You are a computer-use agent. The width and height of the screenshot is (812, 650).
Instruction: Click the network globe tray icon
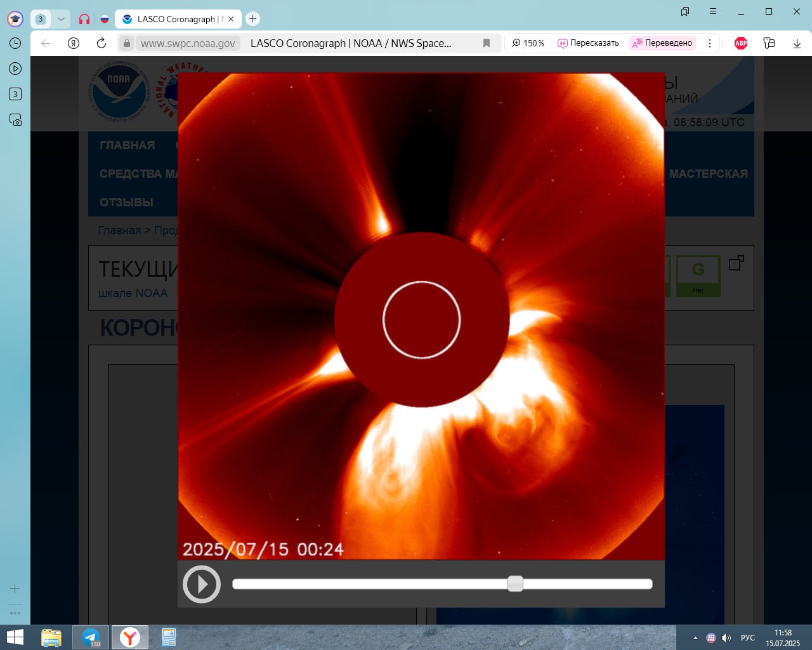point(710,638)
